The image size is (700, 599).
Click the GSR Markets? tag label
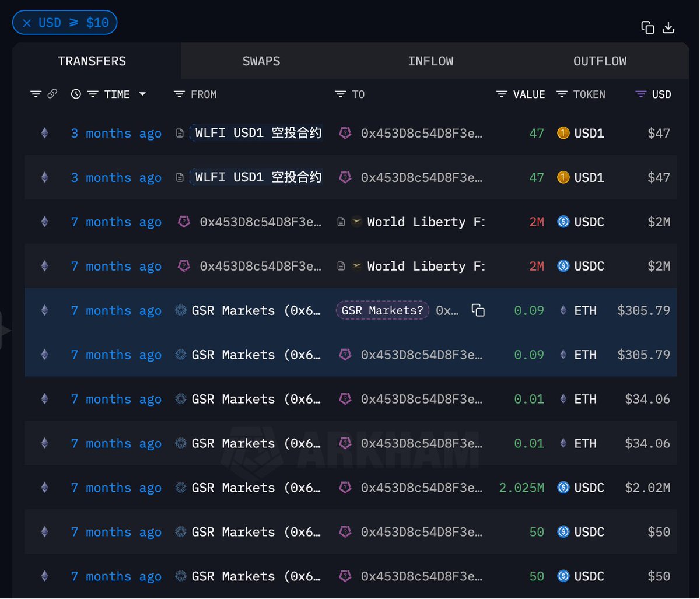point(382,310)
